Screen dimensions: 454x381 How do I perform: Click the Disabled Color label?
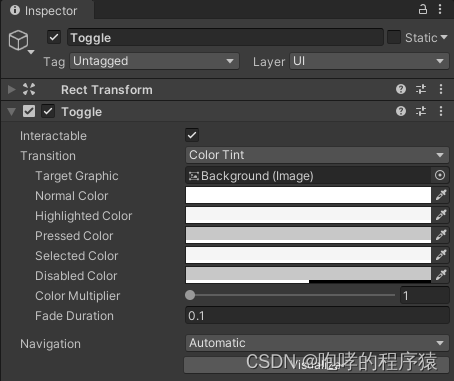(76, 276)
